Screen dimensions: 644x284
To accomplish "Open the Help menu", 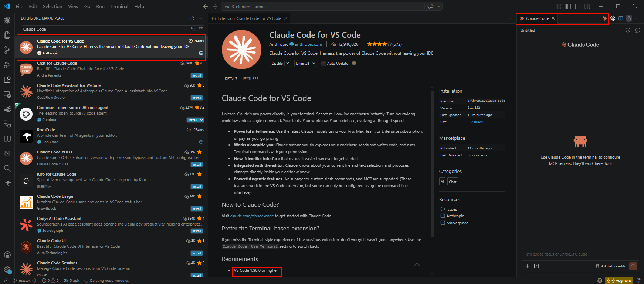I will tap(139, 6).
